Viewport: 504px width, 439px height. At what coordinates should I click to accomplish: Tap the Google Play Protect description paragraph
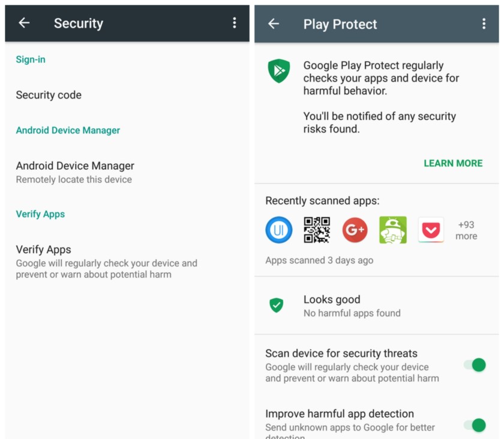pos(381,78)
